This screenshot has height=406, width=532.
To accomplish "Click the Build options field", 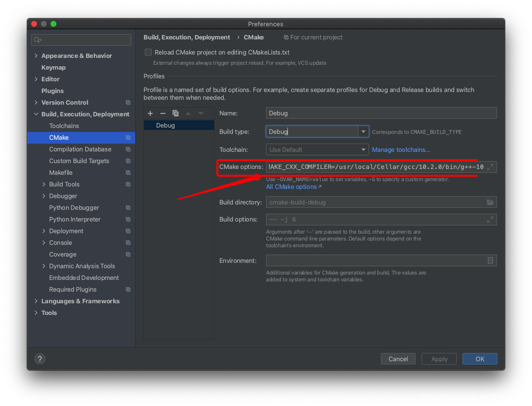I will 381,220.
